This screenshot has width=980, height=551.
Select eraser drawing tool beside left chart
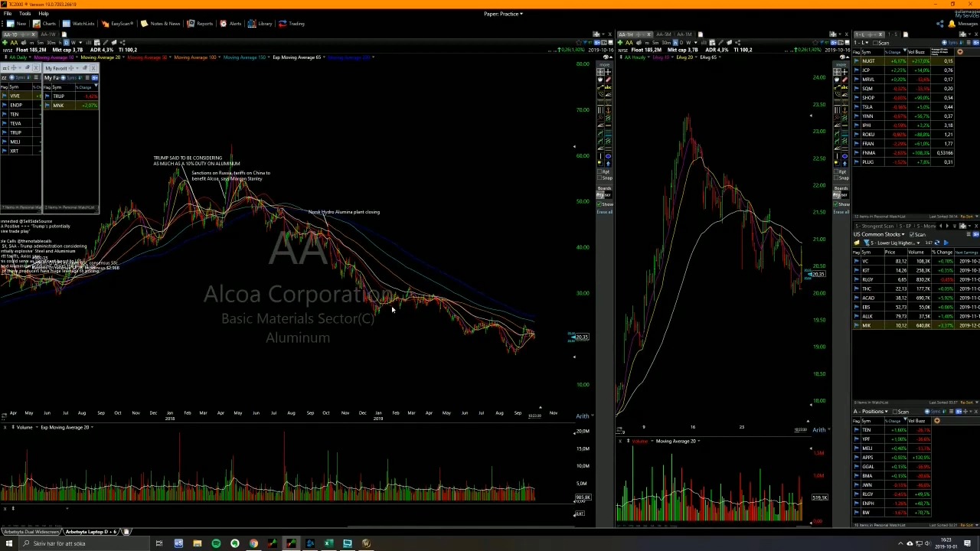(x=608, y=80)
